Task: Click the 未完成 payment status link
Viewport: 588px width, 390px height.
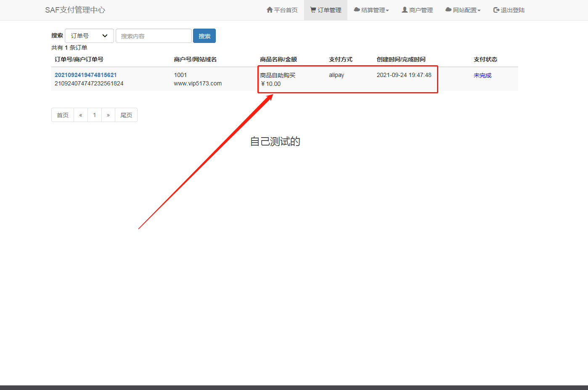Action: pyautogui.click(x=482, y=75)
